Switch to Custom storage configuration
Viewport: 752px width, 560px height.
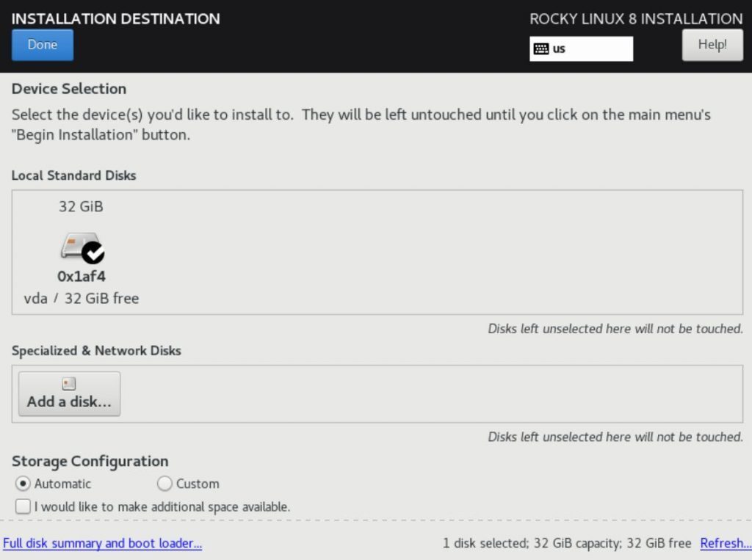(164, 484)
